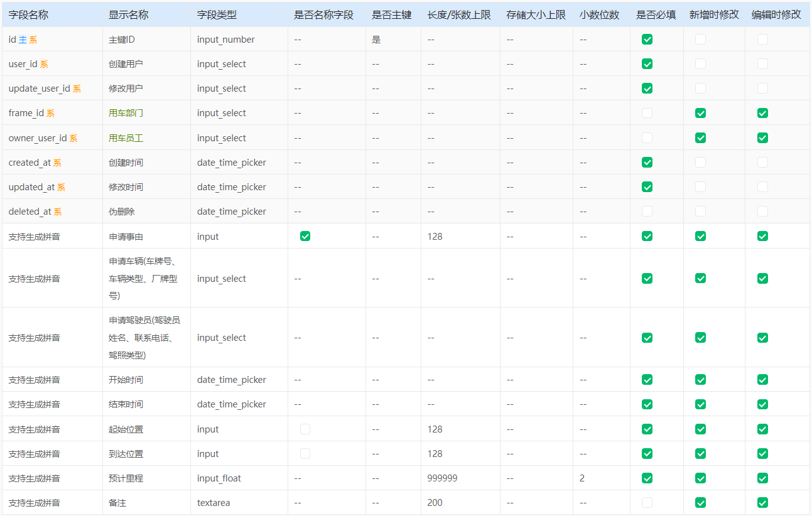
Task: Click the 系 badge next to user_id
Action: (x=44, y=64)
